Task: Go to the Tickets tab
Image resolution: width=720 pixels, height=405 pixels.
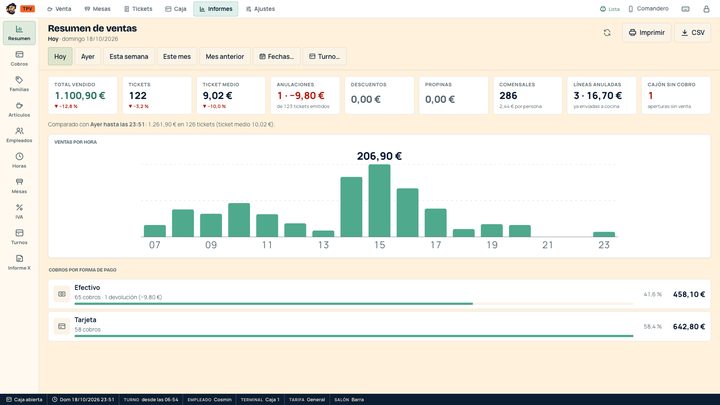Action: (x=138, y=9)
